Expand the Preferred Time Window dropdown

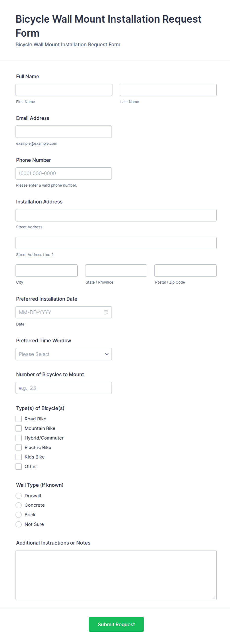click(64, 354)
